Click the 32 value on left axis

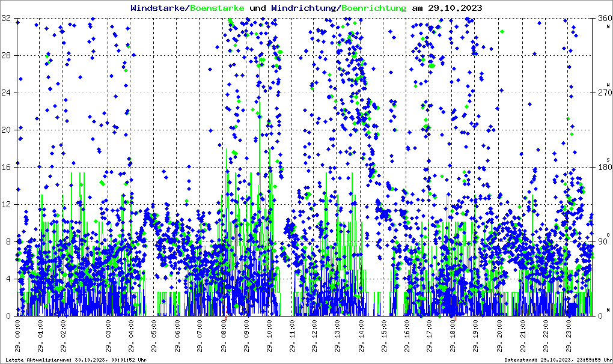7,19
